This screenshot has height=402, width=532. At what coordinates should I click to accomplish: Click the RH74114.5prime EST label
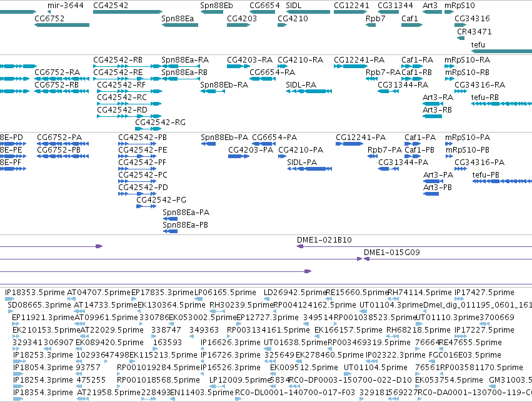coord(419,293)
